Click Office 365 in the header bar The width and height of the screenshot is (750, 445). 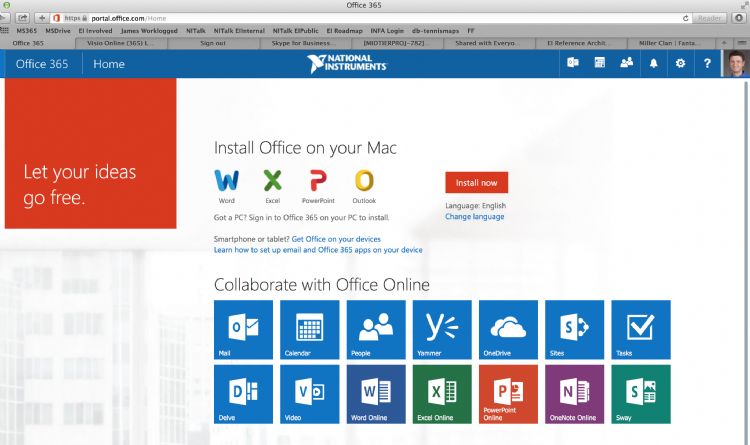click(x=42, y=64)
